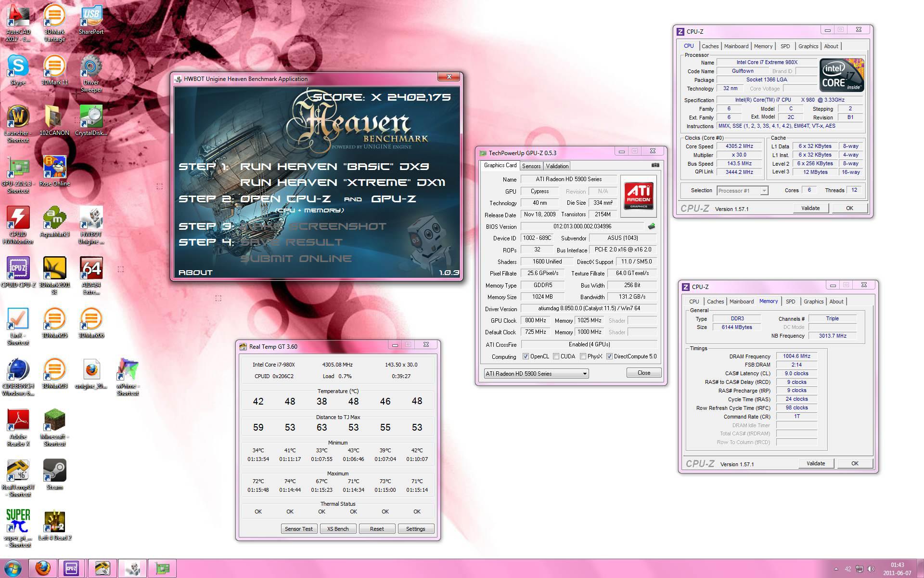Switch to the Sensors tab in GPU-Z

tap(531, 166)
